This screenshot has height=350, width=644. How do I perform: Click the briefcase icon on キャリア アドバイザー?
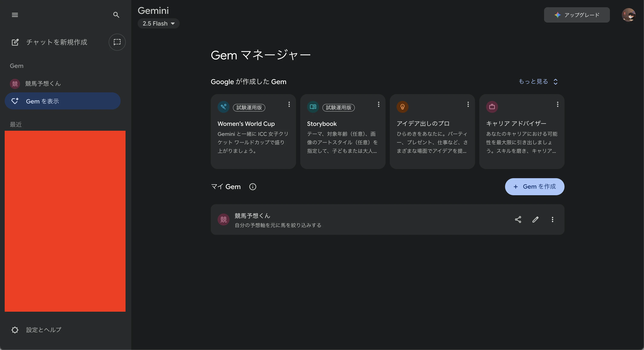[x=492, y=107]
